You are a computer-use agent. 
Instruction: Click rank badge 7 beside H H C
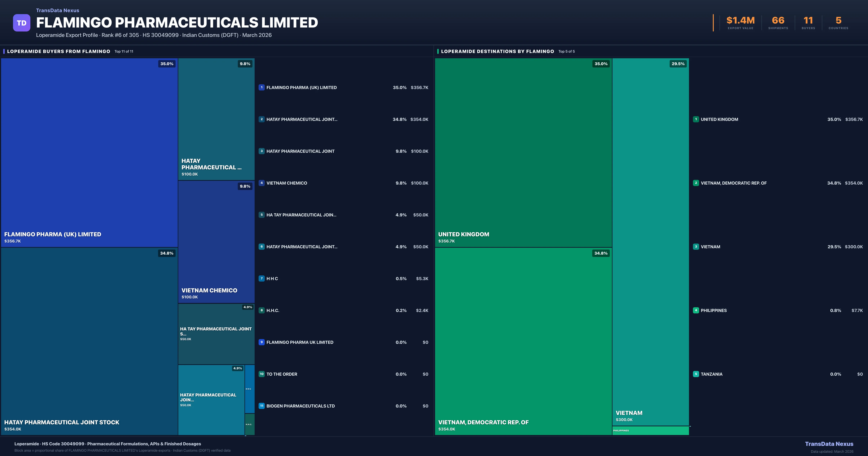(x=261, y=278)
